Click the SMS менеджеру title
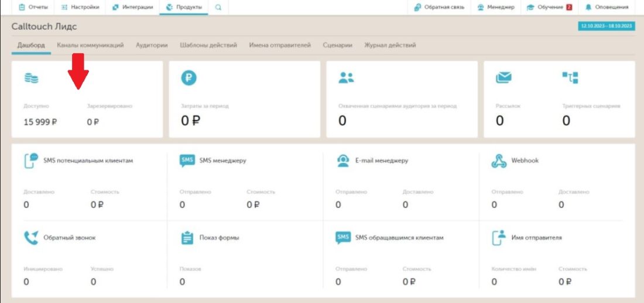 pos(222,161)
